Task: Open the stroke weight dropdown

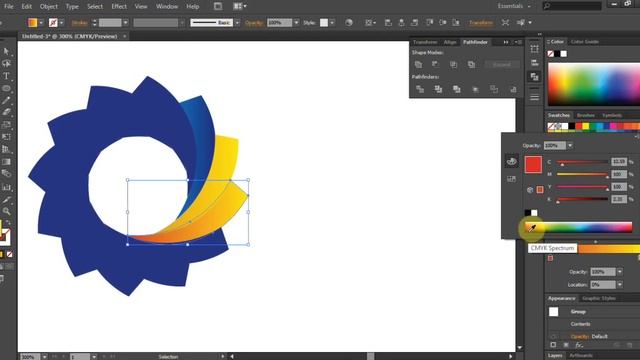Action: [x=125, y=23]
